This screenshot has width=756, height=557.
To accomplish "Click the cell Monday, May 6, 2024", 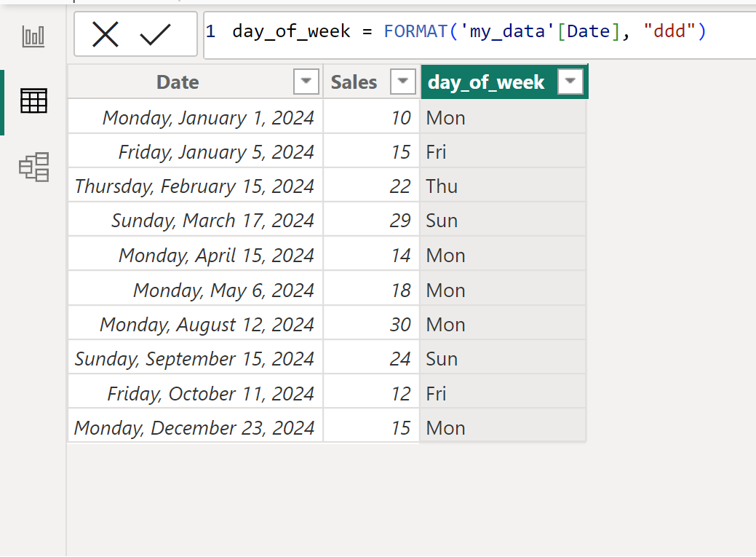I will tap(195, 290).
